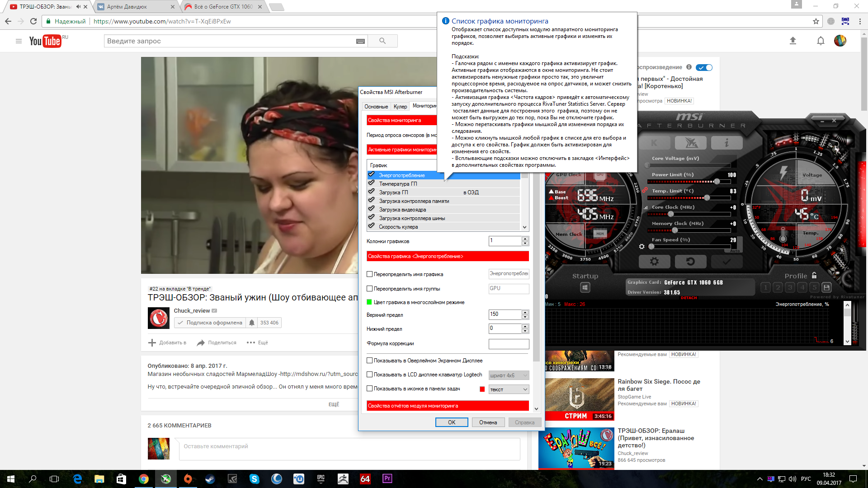Check 'Показывать в Оверлейном Экранном Дисплее'
Image resolution: width=868 pixels, height=488 pixels.
pos(370,361)
